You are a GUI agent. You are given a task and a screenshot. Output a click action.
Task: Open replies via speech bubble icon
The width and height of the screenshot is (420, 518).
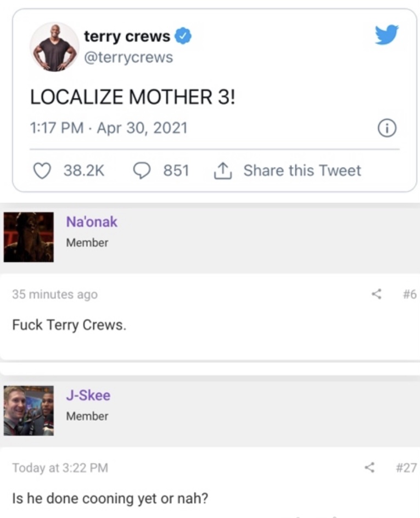(142, 171)
